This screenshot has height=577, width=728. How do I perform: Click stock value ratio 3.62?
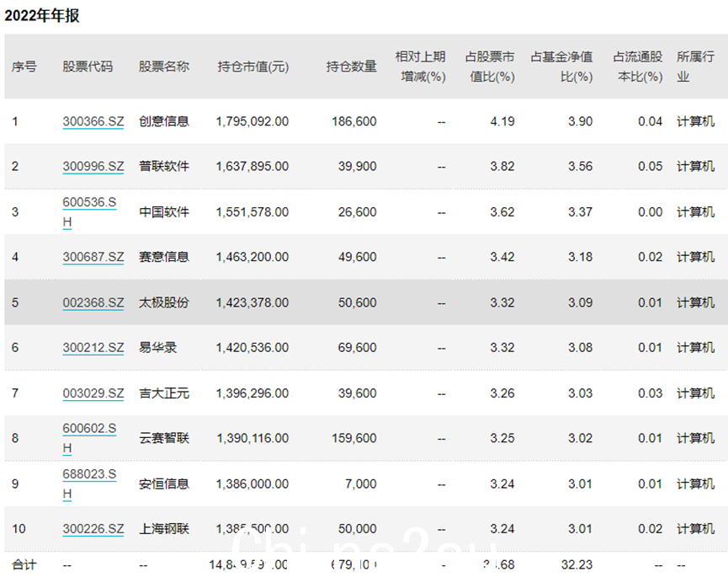[x=502, y=211]
